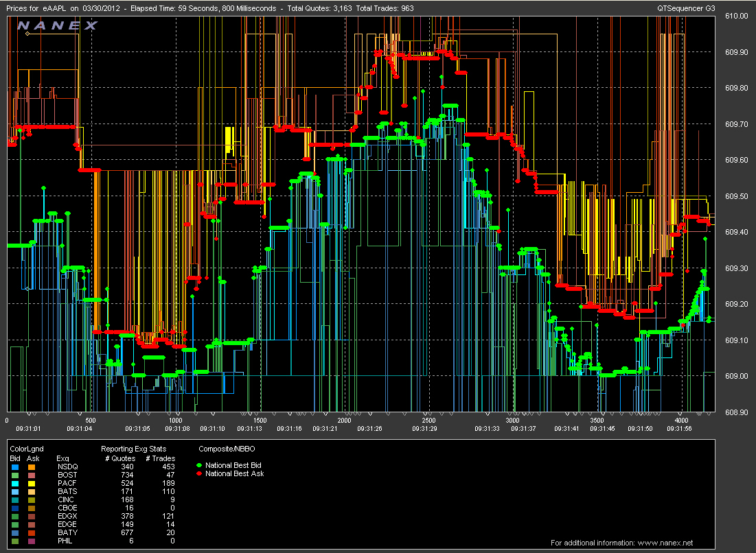This screenshot has width=756, height=553.
Task: Click the 'Total Trades: 963' title text
Action: tap(385, 9)
